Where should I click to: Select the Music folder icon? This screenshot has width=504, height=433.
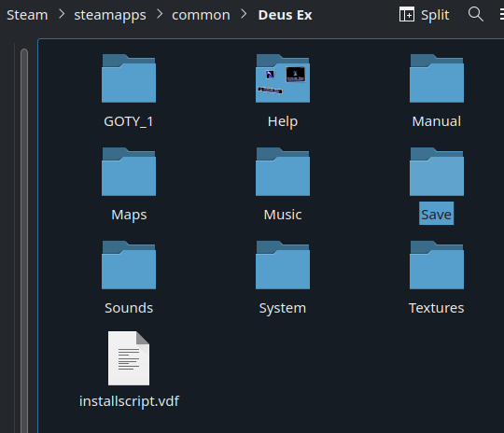point(283,172)
